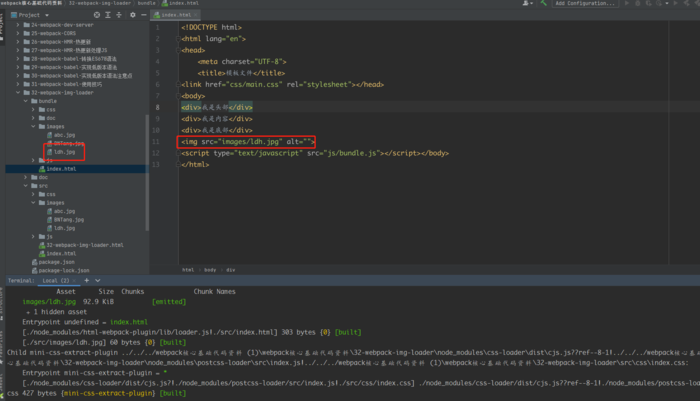The width and height of the screenshot is (700, 401).
Task: Click Add Configuration button
Action: pos(585,3)
